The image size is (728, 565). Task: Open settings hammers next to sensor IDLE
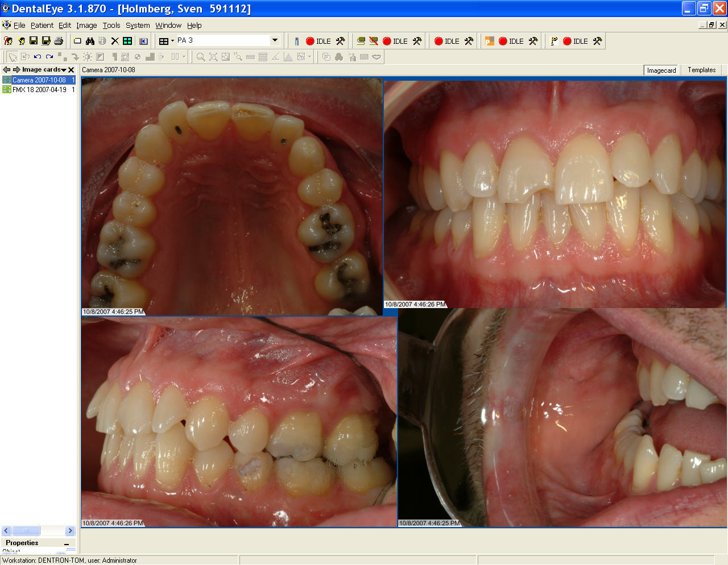[340, 41]
